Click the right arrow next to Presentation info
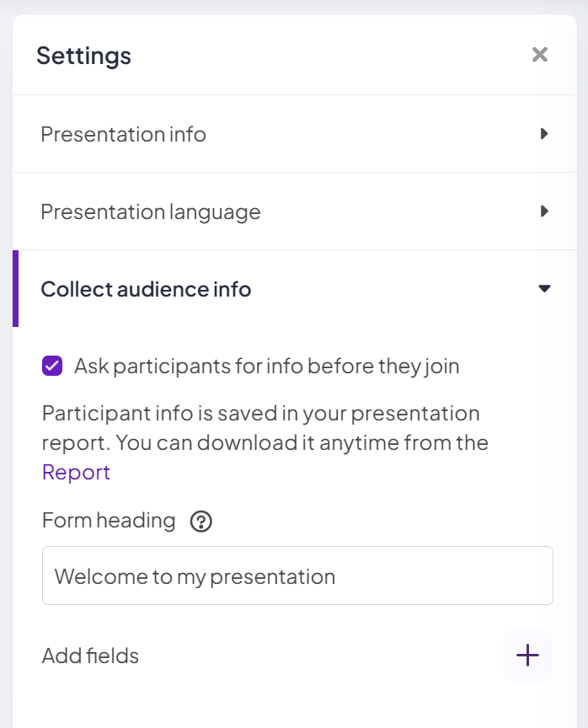This screenshot has height=728, width=588. pos(544,134)
